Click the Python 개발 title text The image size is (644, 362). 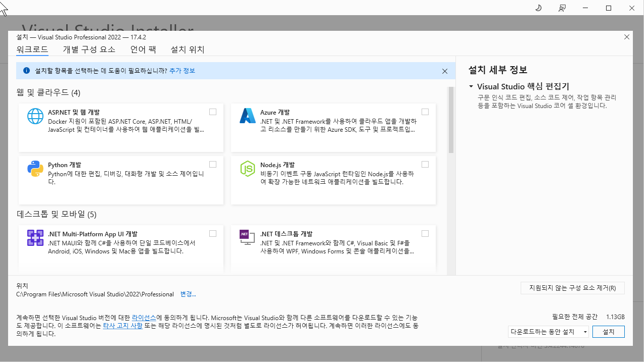64,165
